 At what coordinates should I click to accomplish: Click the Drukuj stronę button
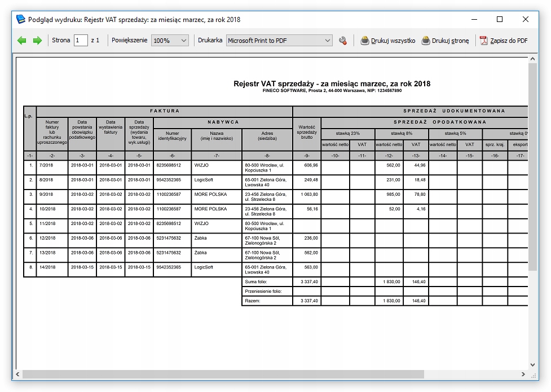point(446,41)
